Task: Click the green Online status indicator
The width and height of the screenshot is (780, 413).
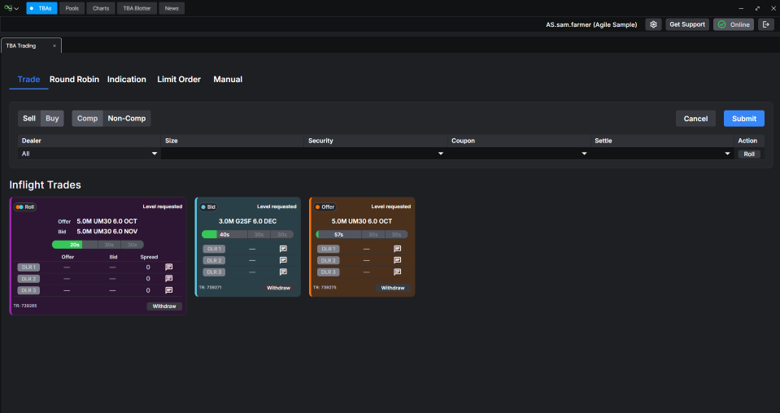Action: [x=734, y=24]
